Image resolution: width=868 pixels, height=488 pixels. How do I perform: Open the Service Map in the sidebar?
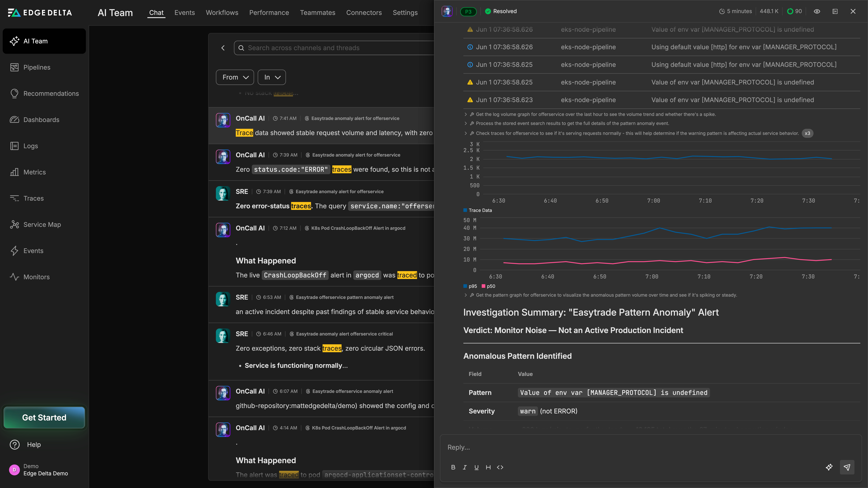(x=44, y=225)
